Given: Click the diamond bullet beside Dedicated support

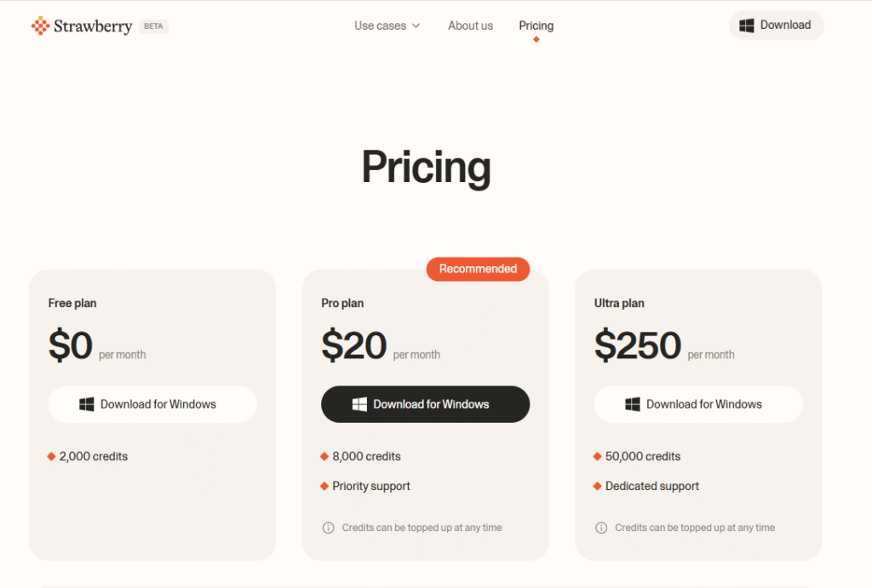Looking at the screenshot, I should click(x=597, y=486).
